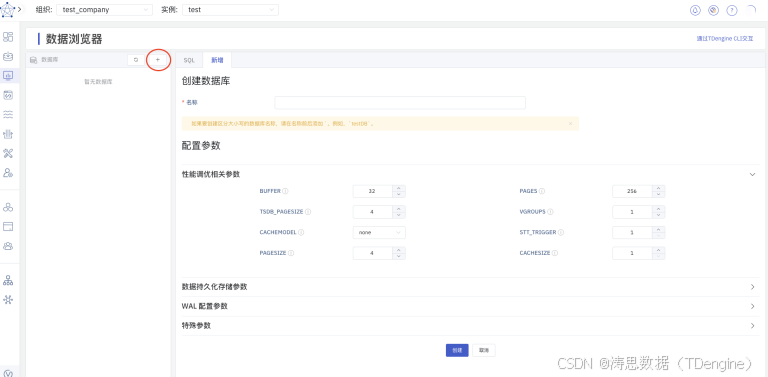Click the cancel button
The height and width of the screenshot is (377, 768).
pos(484,351)
